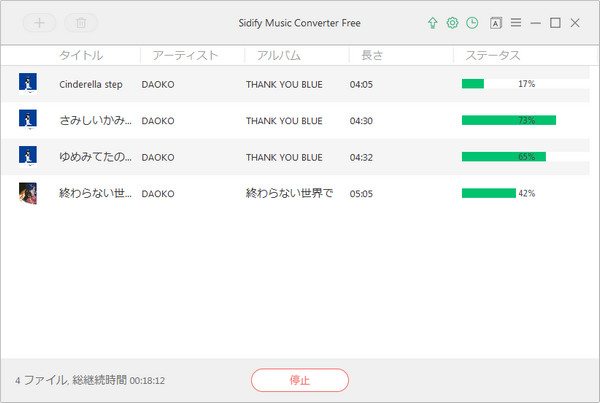Viewport: 600px width, 403px height.
Task: Select the 終わらない世... album thumbnail
Action: click(x=28, y=193)
